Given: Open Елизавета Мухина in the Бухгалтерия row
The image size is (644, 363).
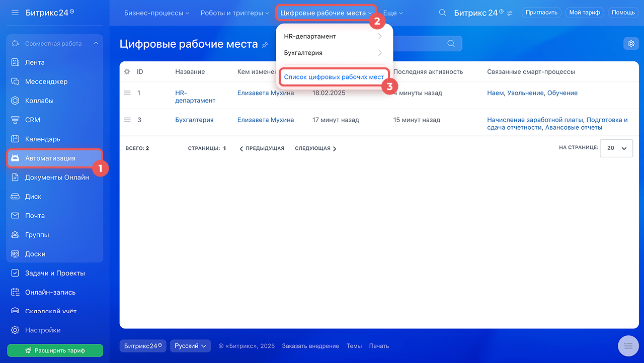Looking at the screenshot, I should (x=266, y=120).
